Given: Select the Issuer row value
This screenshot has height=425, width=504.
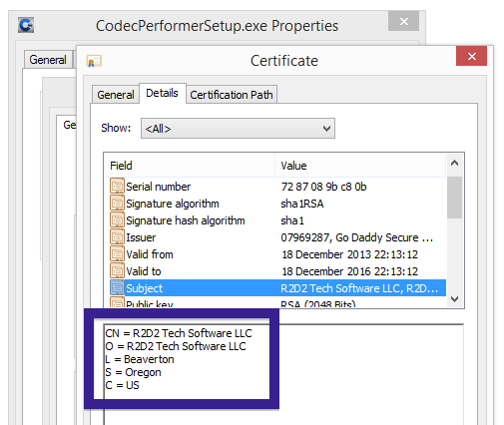Looking at the screenshot, I should 356,237.
